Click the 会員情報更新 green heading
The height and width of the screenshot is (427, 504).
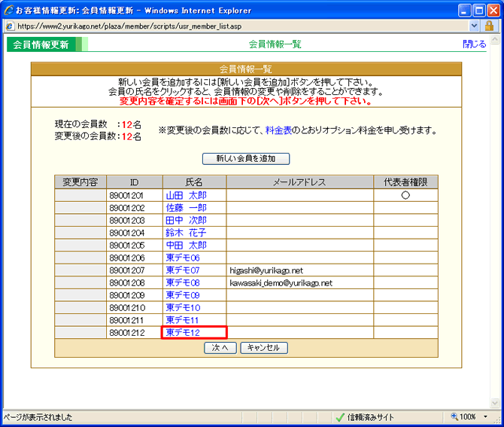tap(41, 44)
